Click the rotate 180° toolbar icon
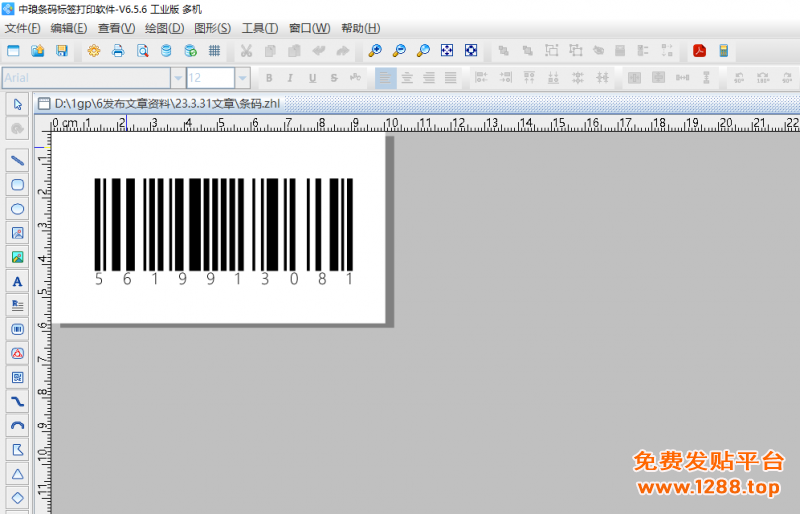 [763, 78]
